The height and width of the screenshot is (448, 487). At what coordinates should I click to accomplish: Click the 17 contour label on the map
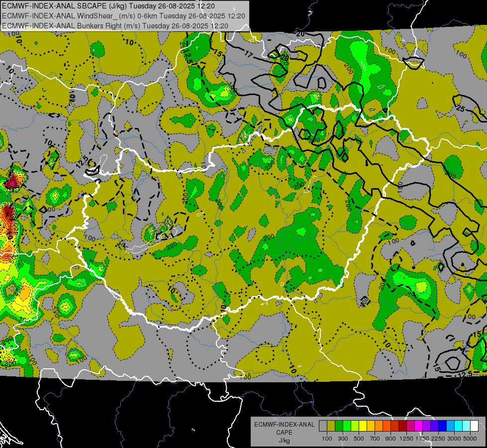click(x=248, y=54)
